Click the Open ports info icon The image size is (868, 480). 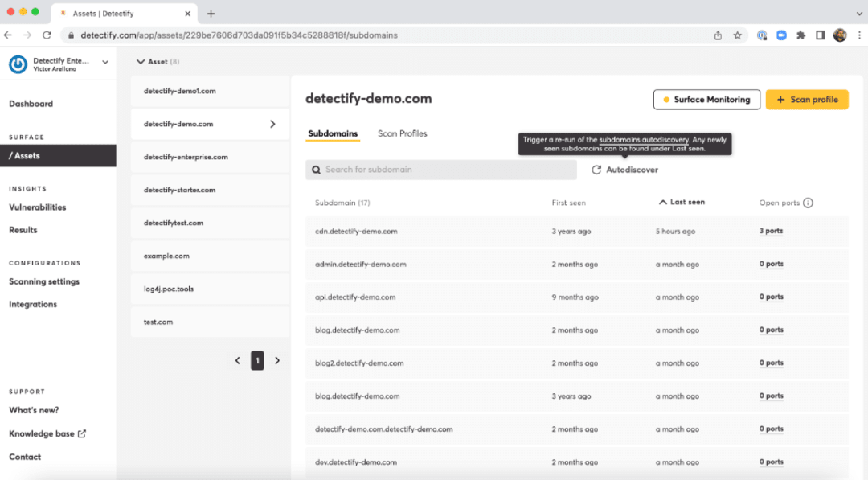(808, 203)
